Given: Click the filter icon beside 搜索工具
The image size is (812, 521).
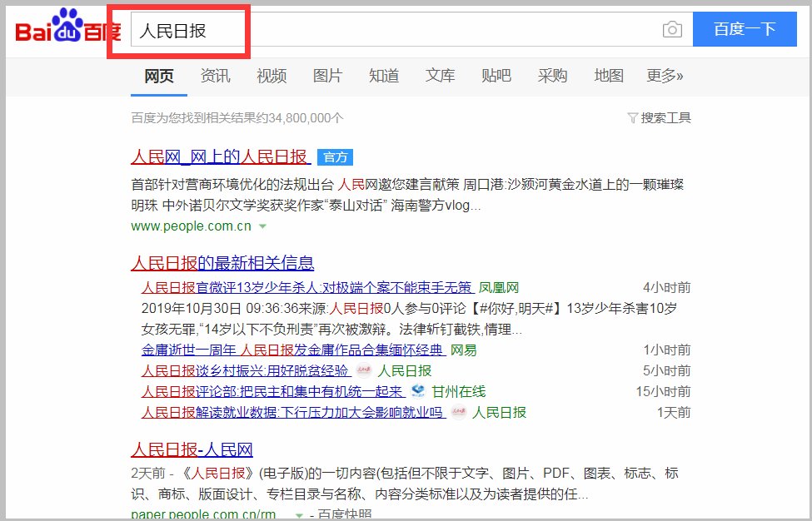Looking at the screenshot, I should pos(632,118).
